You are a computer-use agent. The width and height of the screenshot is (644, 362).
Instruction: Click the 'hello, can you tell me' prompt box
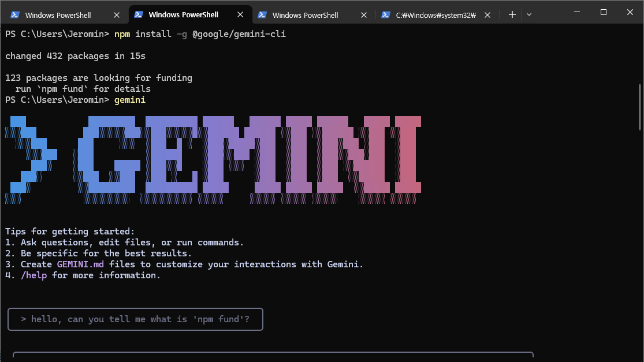point(135,319)
